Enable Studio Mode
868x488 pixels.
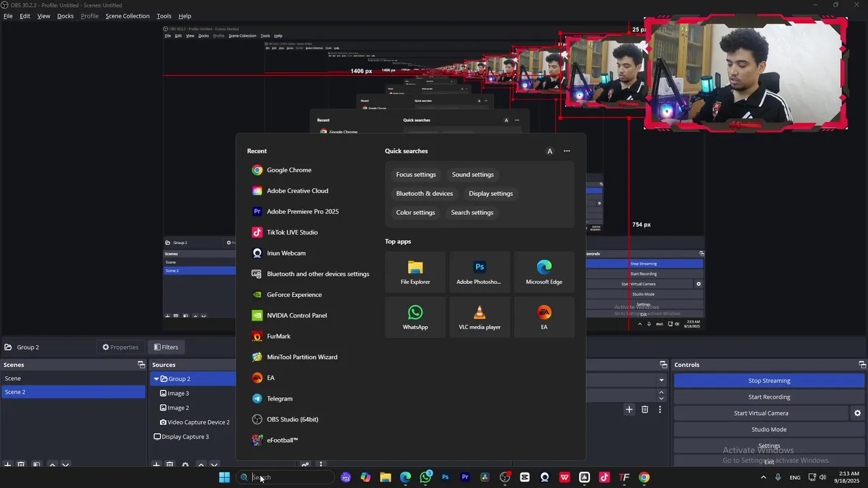coord(769,430)
